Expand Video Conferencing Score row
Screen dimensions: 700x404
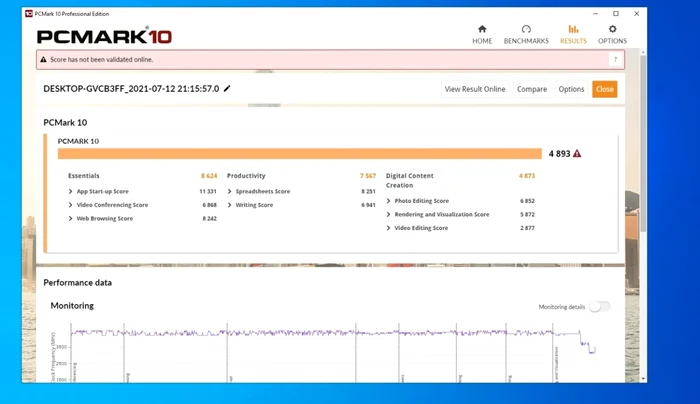[71, 205]
